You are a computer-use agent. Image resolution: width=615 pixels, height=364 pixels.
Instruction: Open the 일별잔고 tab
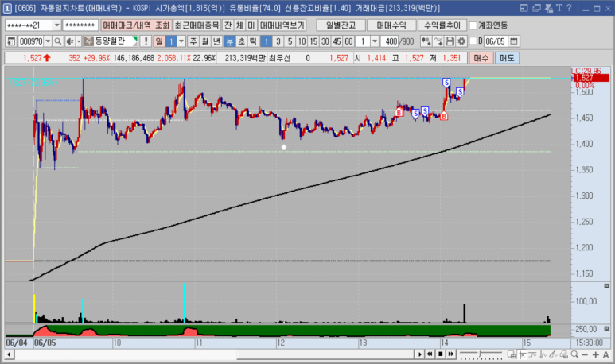pyautogui.click(x=340, y=25)
